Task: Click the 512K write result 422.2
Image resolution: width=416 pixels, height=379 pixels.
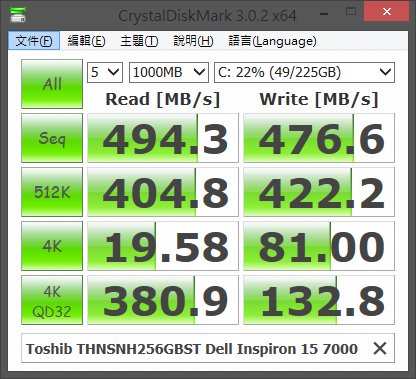Action: click(x=319, y=192)
